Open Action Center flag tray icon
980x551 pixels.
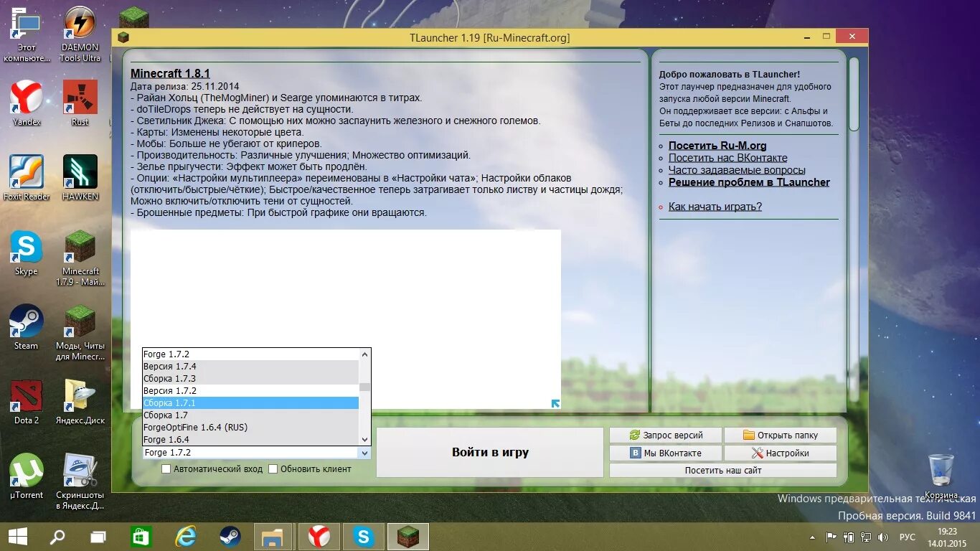[831, 537]
